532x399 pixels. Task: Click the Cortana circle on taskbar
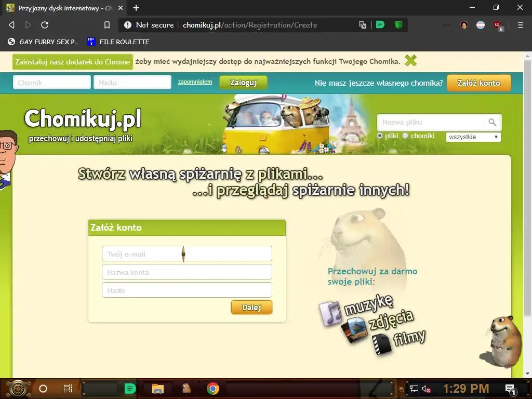43,389
